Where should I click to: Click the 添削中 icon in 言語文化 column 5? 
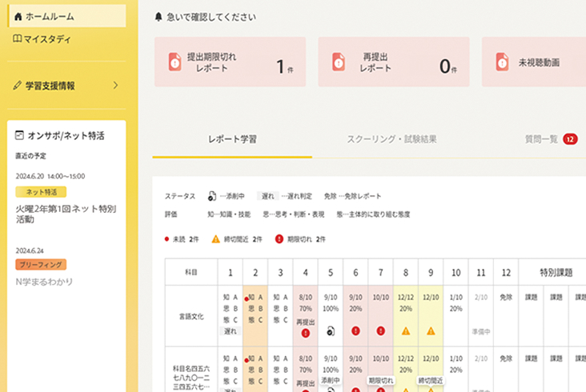pyautogui.click(x=329, y=330)
